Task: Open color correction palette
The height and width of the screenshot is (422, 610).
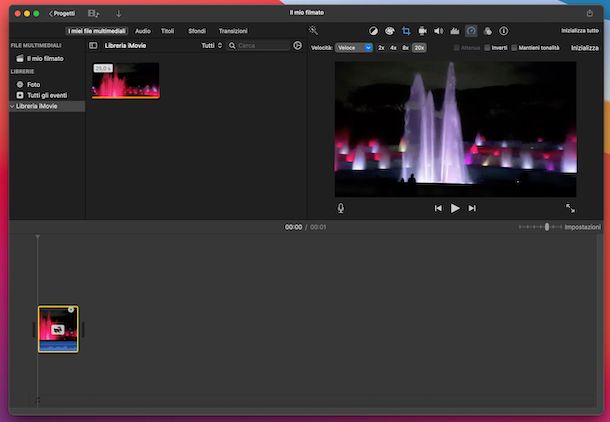Action: pos(389,31)
